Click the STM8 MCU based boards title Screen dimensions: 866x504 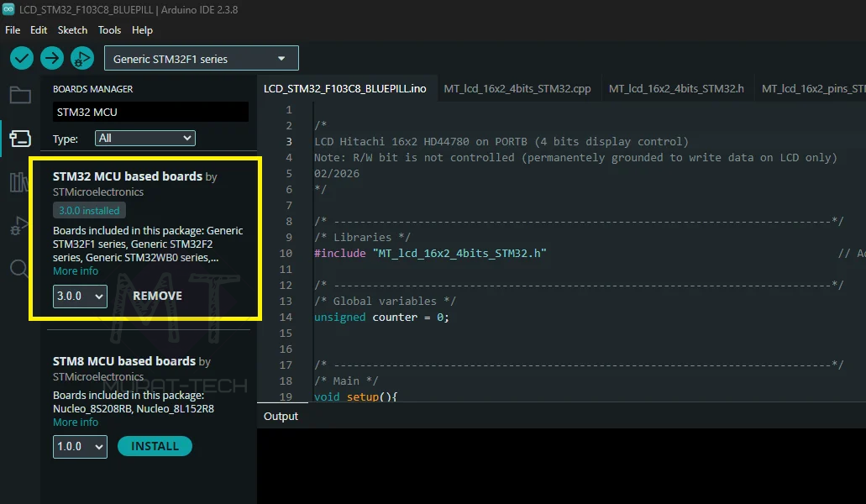tap(124, 361)
